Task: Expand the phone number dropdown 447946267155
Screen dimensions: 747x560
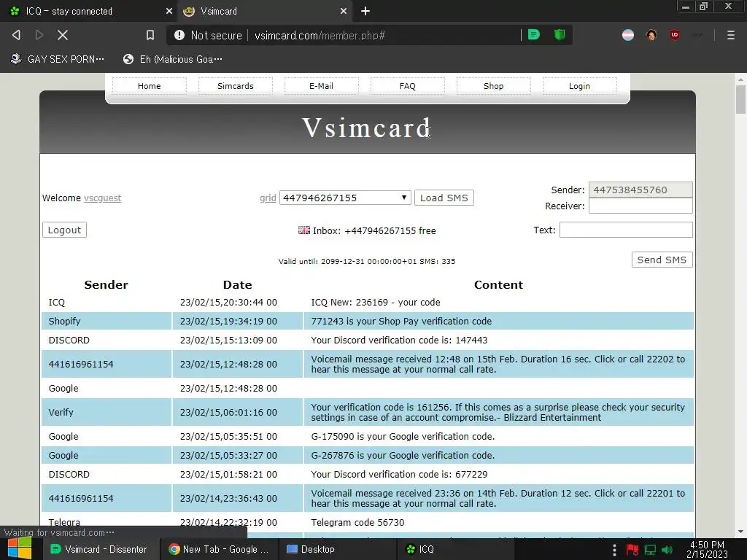Action: 345,198
